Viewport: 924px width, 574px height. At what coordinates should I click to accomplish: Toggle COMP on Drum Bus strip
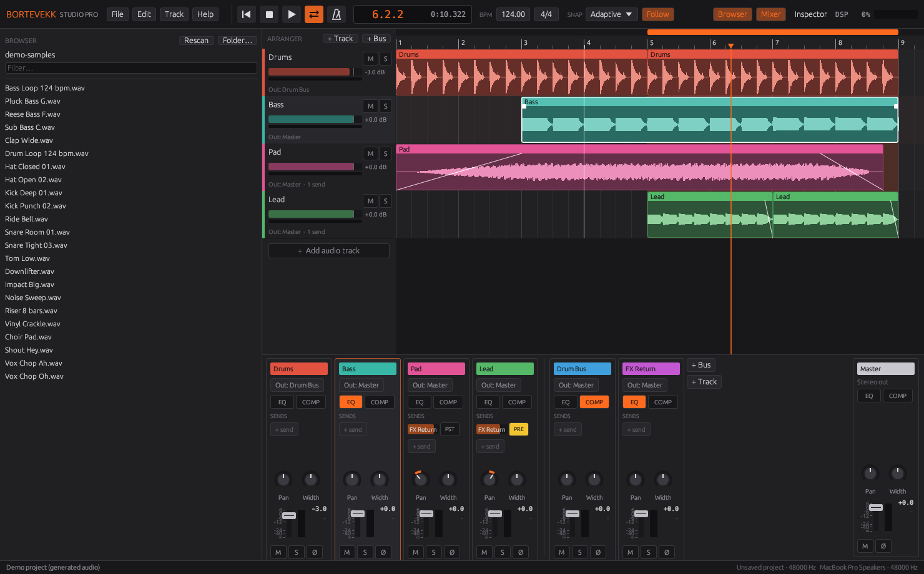tap(594, 402)
